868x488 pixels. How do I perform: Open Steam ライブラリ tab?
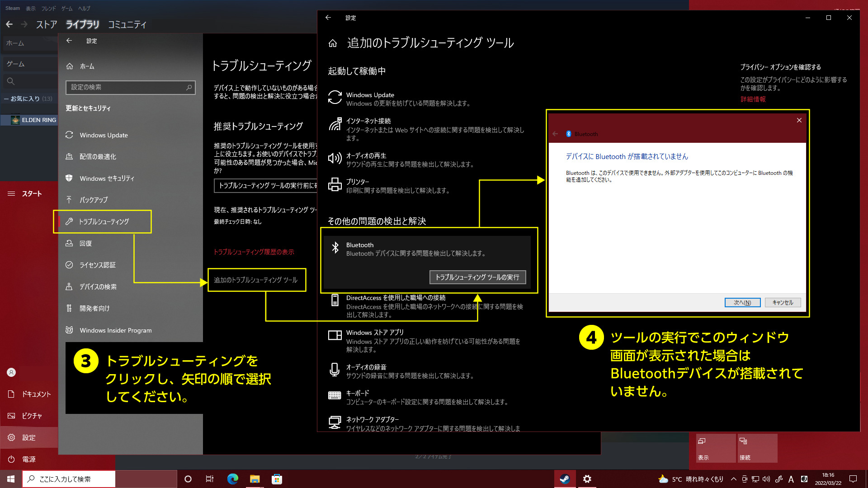click(x=82, y=24)
